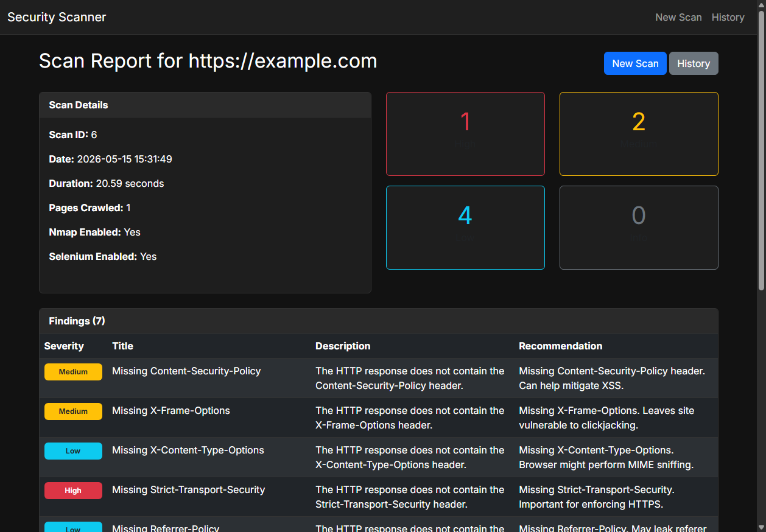Click Medium badge for Missing X-Frame-Options

[x=73, y=411]
